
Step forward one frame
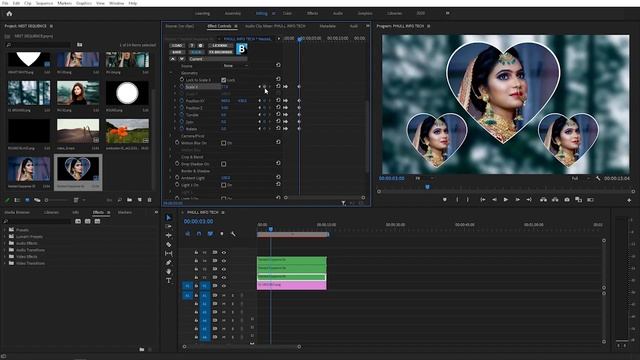[517, 200]
